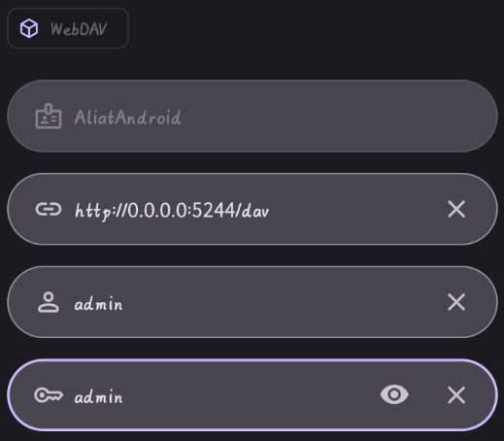Click the ID badge icon in name field
This screenshot has width=504, height=441.
49,117
